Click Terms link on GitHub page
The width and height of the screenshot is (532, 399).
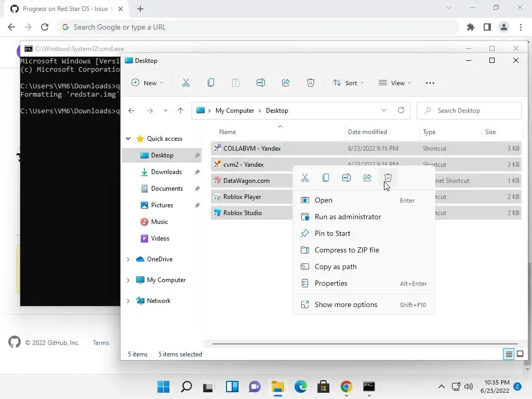coord(101,343)
